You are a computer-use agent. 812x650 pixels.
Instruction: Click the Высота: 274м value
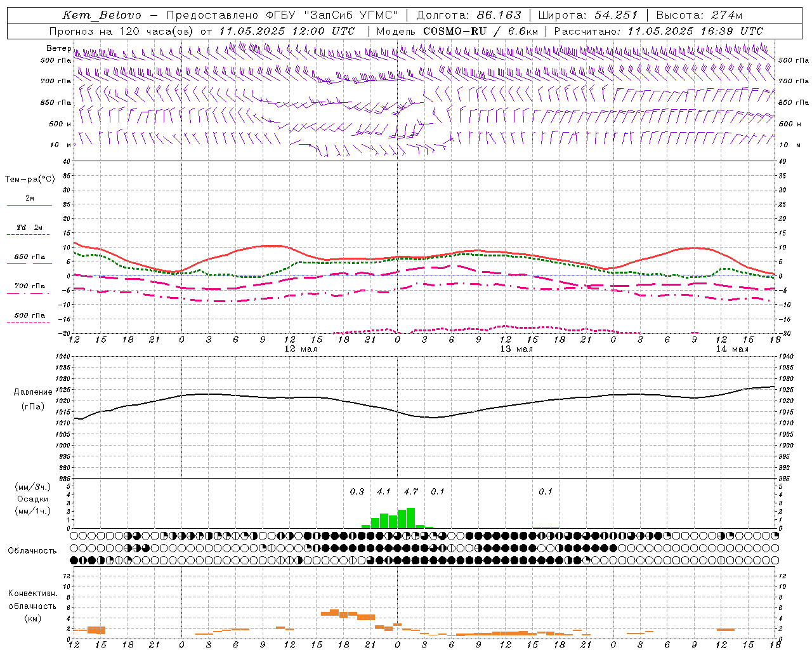pyautogui.click(x=698, y=15)
